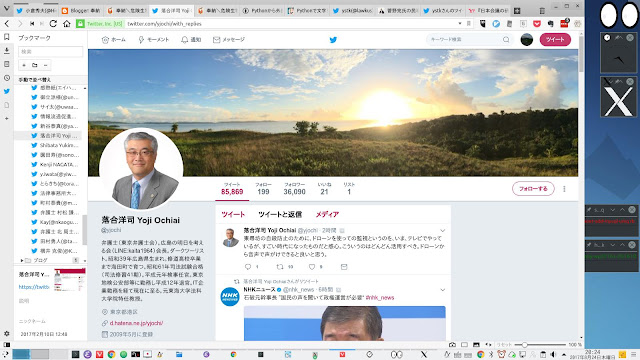
Task: Go to the browser home page
Action: tap(67, 24)
